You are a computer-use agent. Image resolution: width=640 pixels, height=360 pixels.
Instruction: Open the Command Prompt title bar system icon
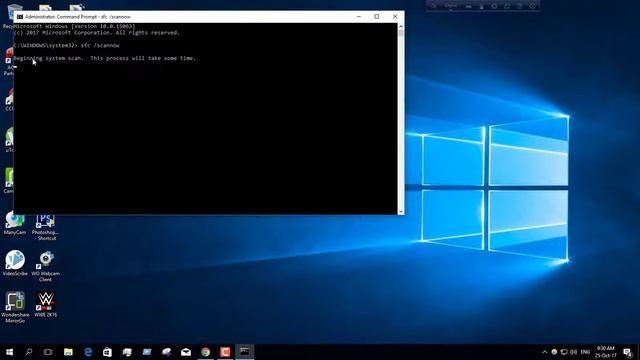click(x=20, y=17)
